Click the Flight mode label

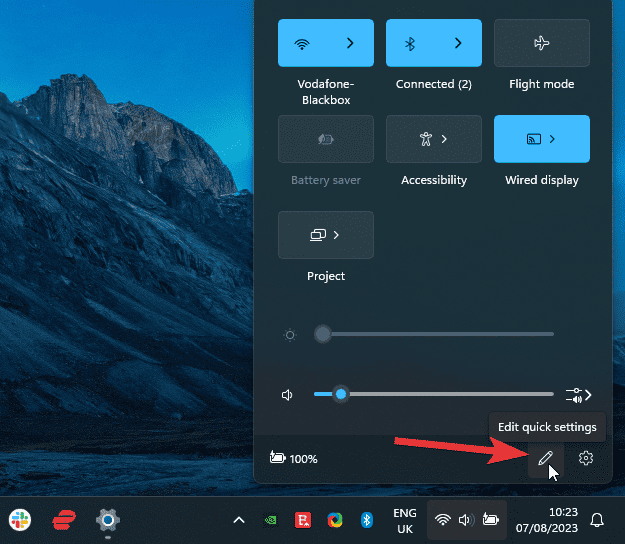coord(542,84)
